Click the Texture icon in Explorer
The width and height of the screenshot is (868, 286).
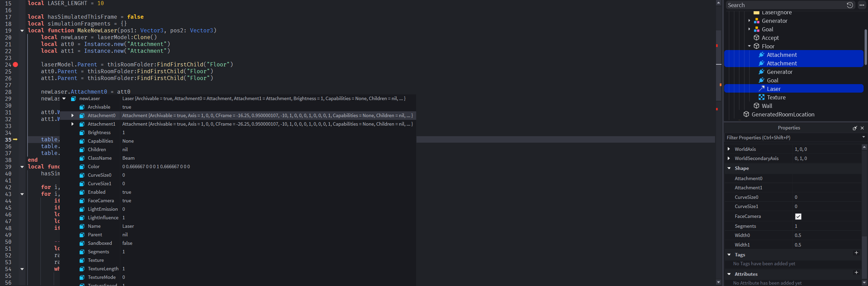coord(762,97)
